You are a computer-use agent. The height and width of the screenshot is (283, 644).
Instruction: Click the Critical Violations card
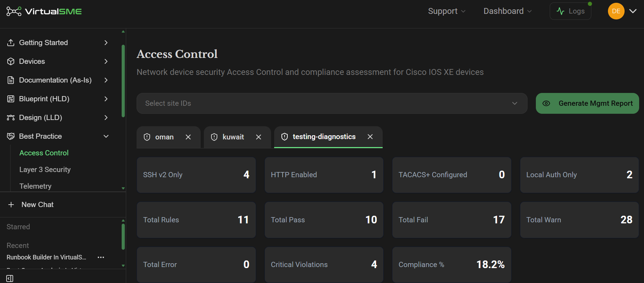(324, 265)
